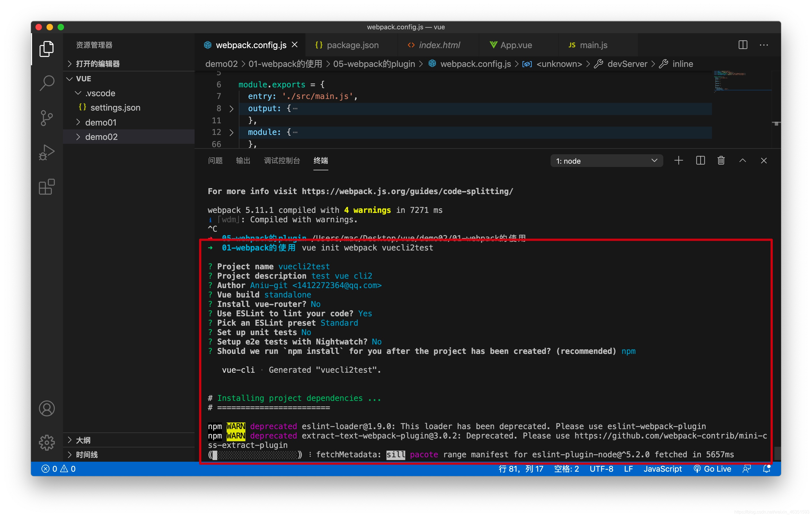
Task: Open the Search view in activity bar
Action: click(46, 83)
